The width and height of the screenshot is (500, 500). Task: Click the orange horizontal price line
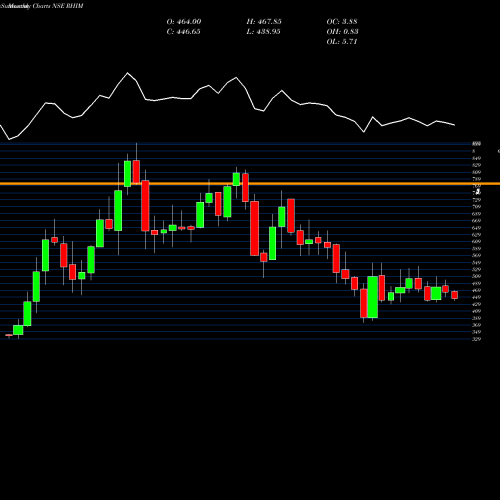pos(250,184)
